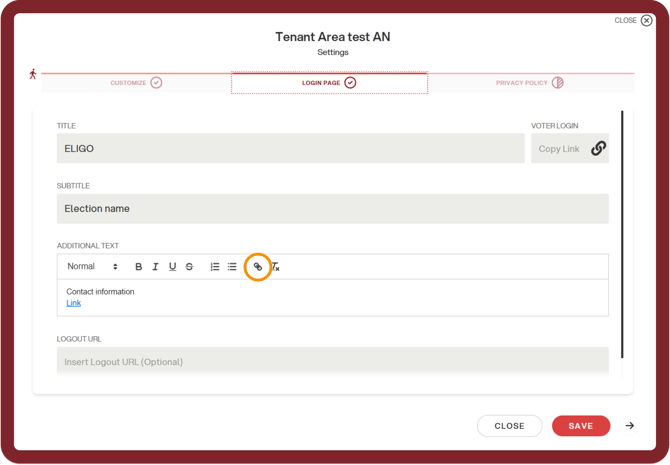The image size is (670, 465).
Task: Toggle bold formatting in Additional Text toolbar
Action: point(138,267)
